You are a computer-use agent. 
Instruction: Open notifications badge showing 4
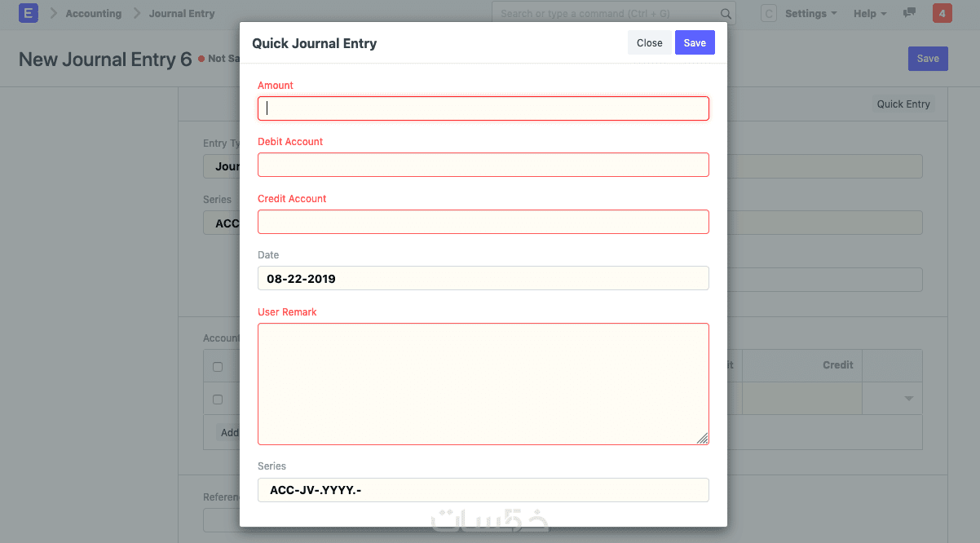click(942, 13)
